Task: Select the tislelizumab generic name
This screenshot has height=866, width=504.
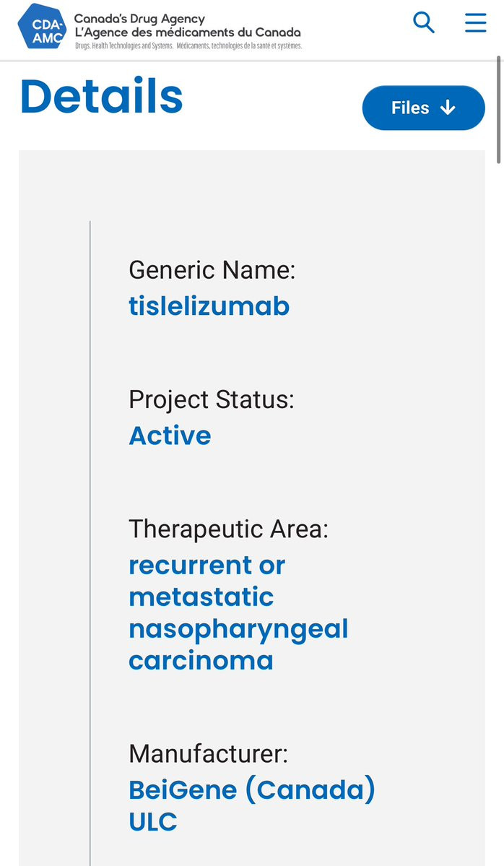Action: pos(209,306)
